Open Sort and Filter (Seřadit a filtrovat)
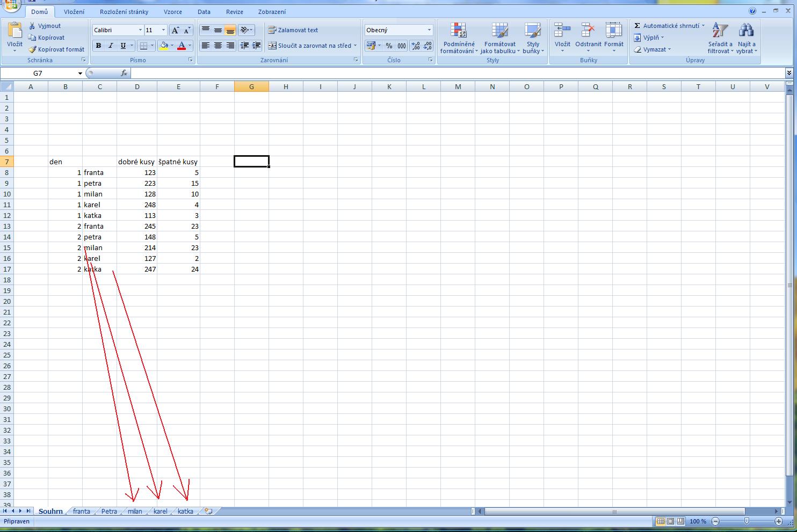797x532 pixels. tap(720, 38)
